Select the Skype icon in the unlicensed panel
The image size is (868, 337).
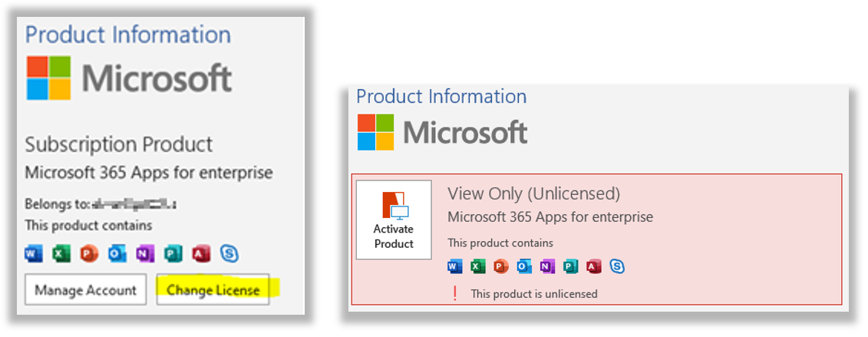[x=616, y=266]
